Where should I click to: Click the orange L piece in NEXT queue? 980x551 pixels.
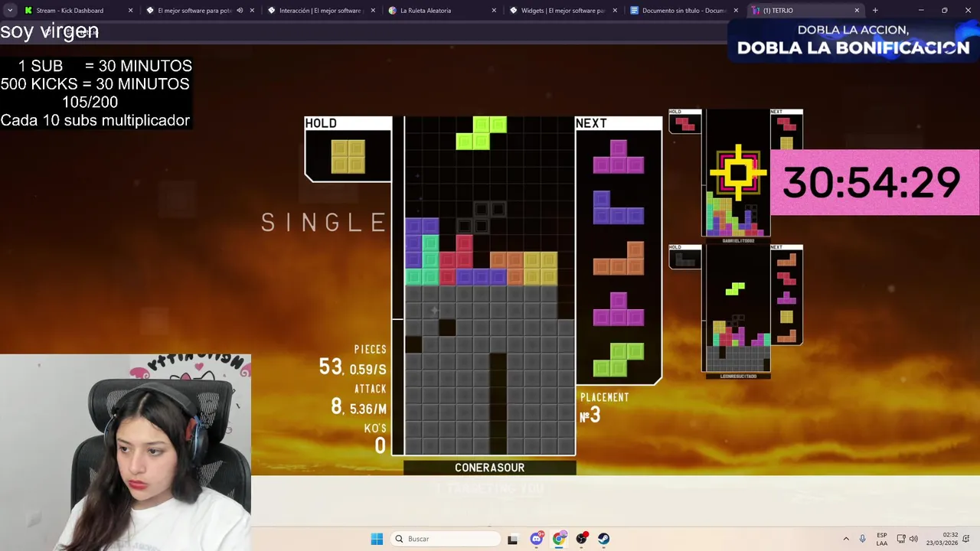[619, 258]
